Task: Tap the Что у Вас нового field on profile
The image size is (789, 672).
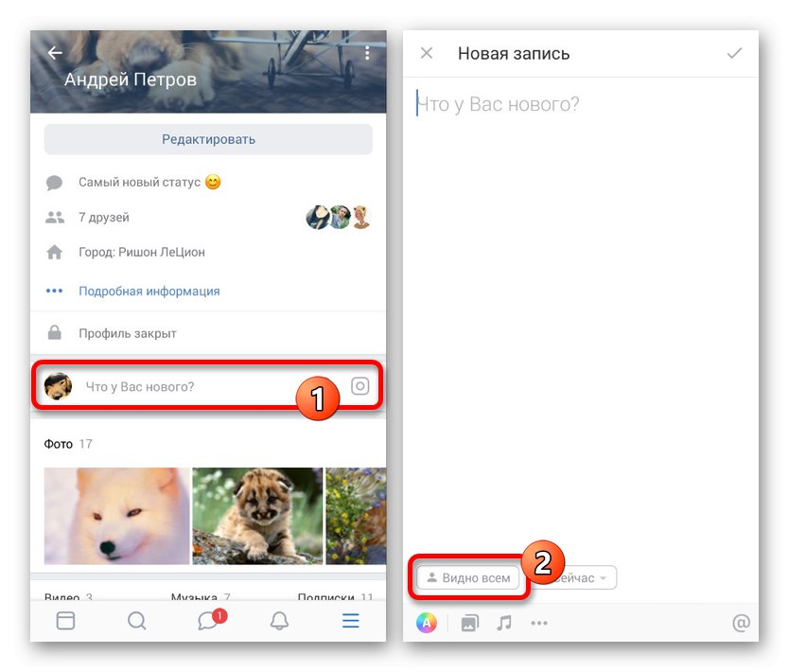Action: coord(207,386)
